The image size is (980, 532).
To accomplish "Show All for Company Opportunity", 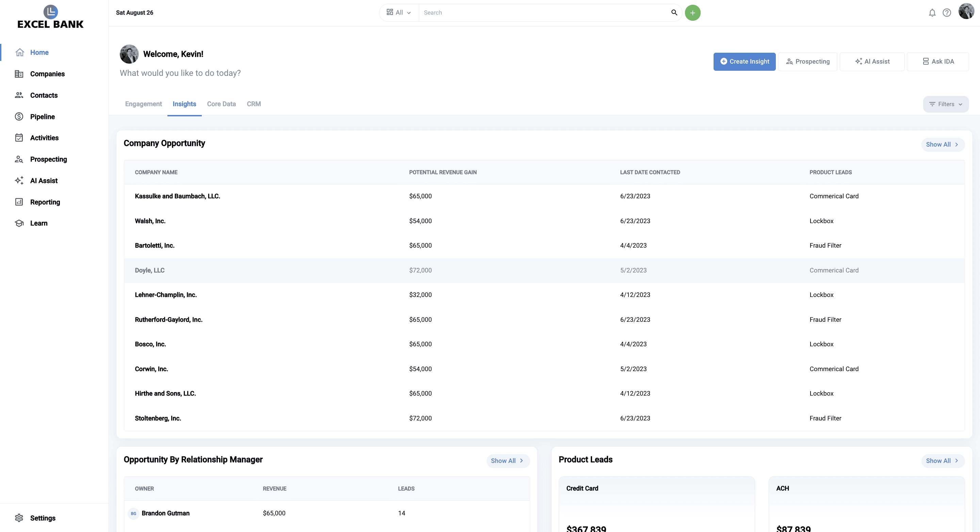I will coord(942,145).
